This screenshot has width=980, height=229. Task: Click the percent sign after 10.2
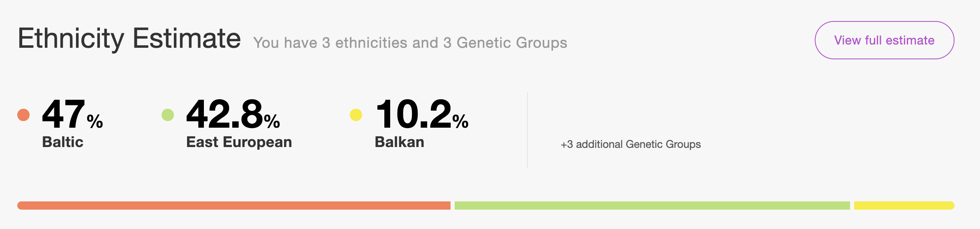[x=460, y=121]
